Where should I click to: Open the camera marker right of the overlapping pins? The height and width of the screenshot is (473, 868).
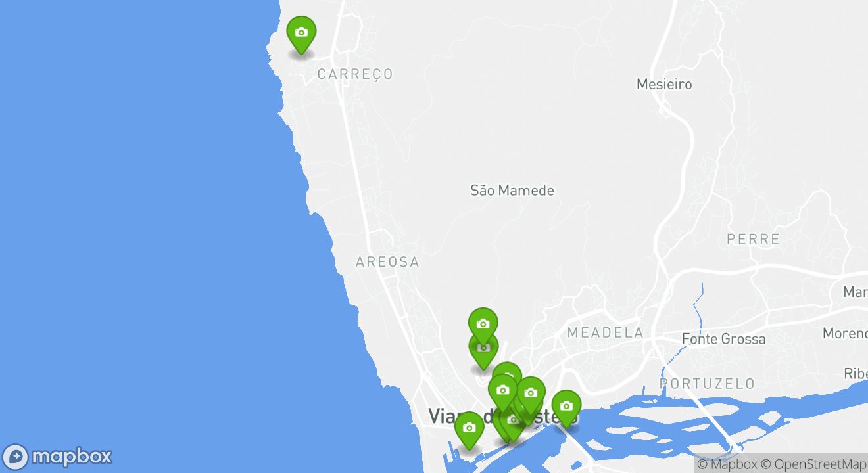[531, 393]
